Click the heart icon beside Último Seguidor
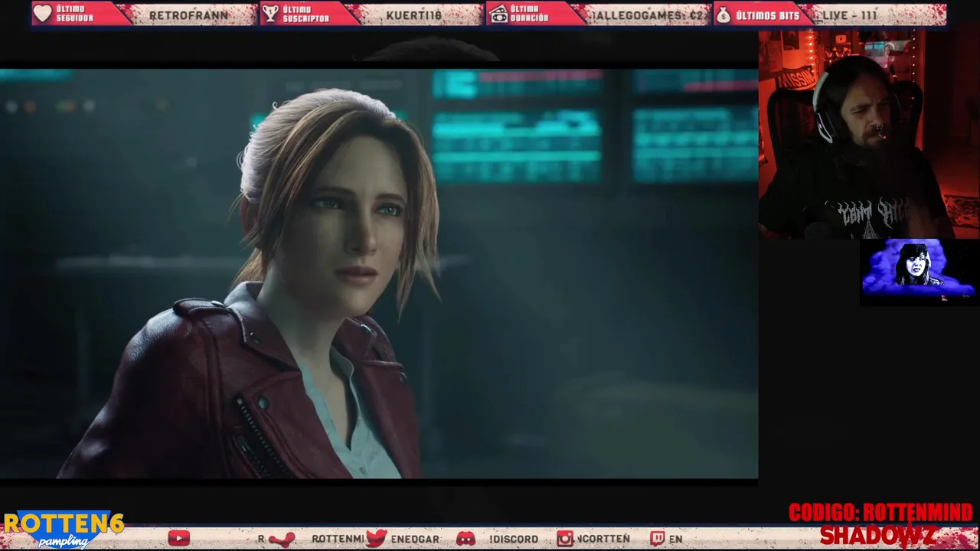 coord(43,14)
